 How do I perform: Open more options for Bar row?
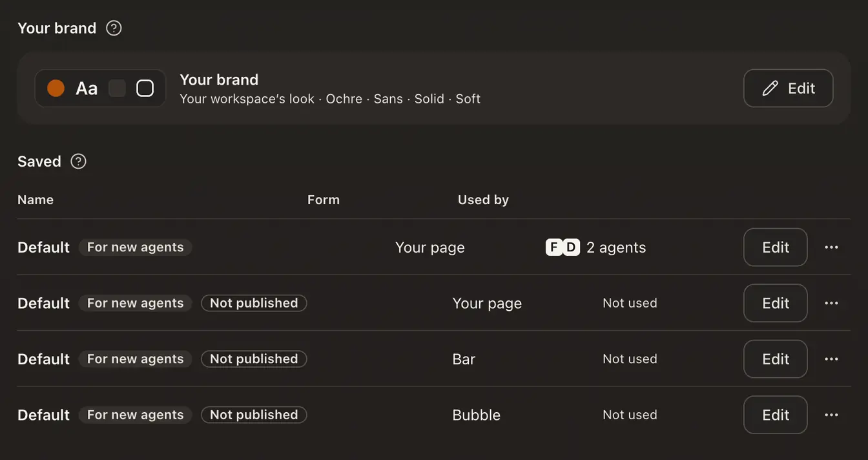coord(831,359)
